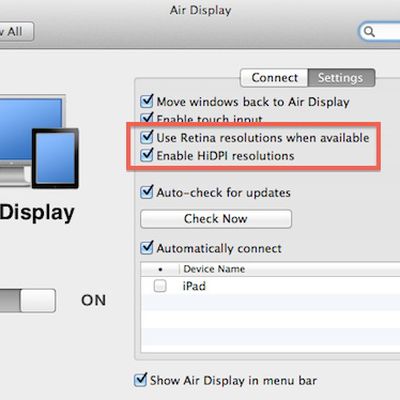Check the iPad device checkbox
The height and width of the screenshot is (400, 400).
(160, 286)
